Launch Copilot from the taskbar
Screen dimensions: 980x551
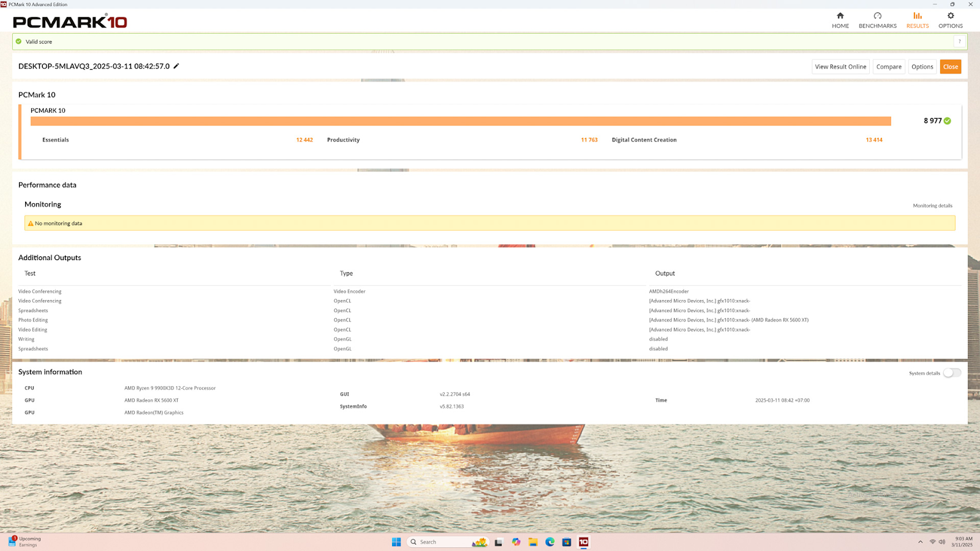click(516, 542)
